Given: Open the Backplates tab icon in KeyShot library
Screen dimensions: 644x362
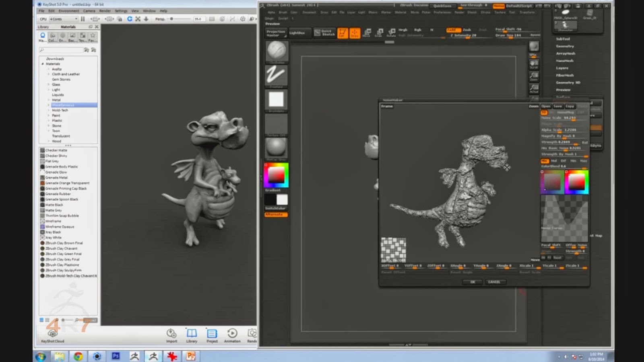Looking at the screenshot, I should pyautogui.click(x=72, y=37).
